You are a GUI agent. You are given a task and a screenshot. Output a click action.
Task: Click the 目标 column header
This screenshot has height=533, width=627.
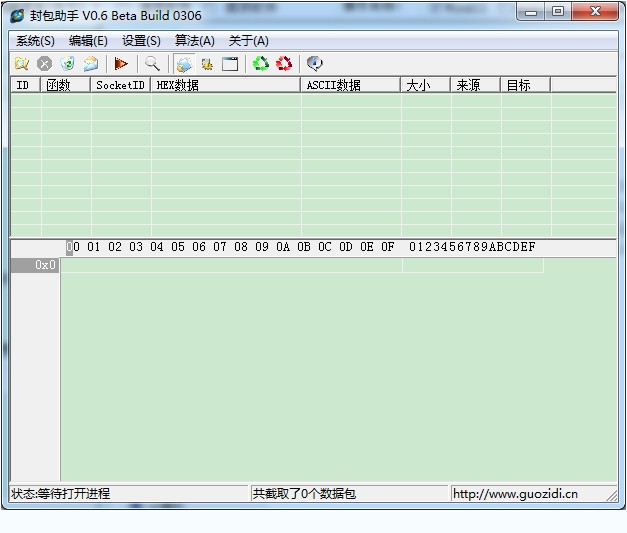(526, 85)
